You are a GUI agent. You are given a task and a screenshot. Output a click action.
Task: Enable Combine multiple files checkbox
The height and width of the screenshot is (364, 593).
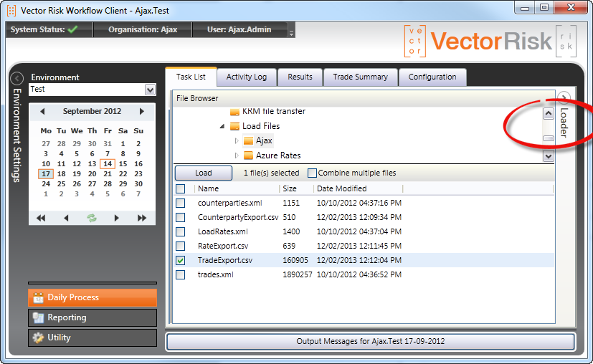[x=312, y=173]
